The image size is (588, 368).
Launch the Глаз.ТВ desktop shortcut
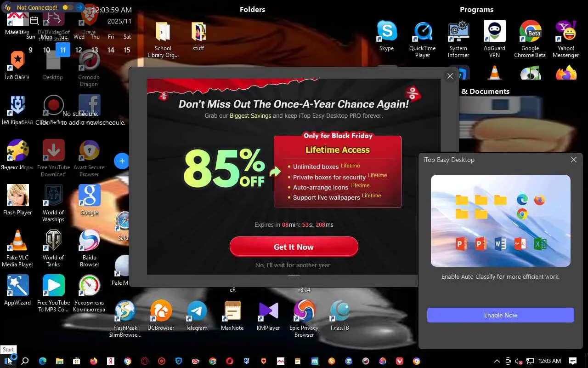(x=340, y=316)
